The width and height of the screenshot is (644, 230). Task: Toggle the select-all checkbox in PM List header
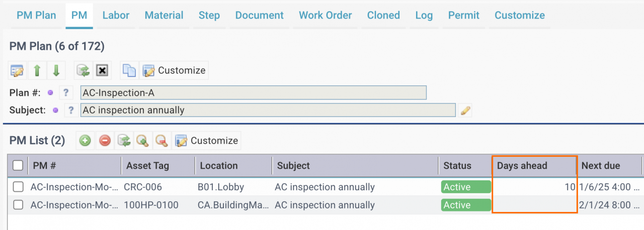[x=18, y=165]
